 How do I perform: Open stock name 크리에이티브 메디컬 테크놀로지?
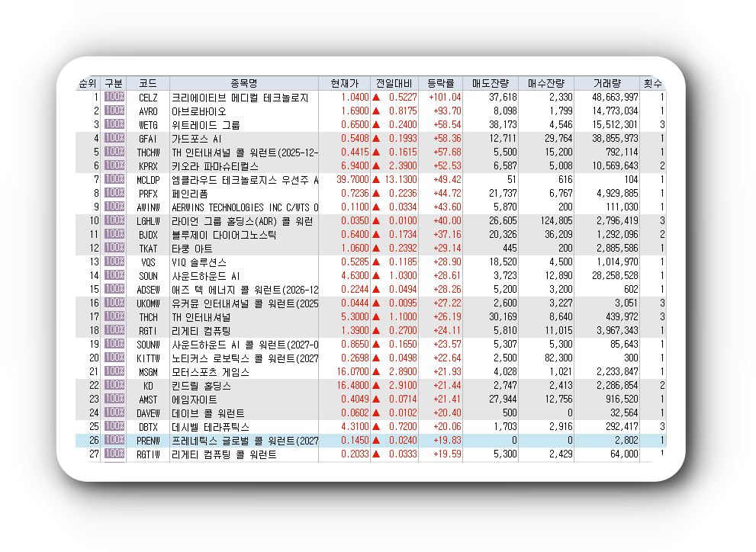[x=240, y=98]
